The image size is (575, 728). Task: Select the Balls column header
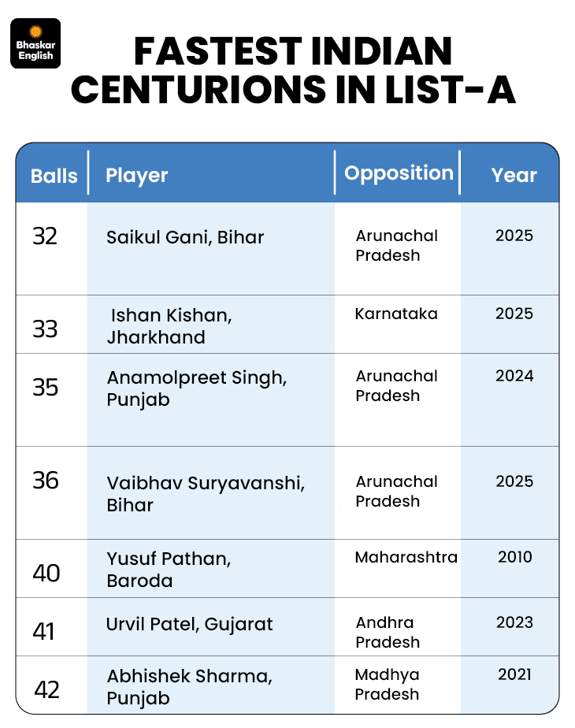(x=54, y=175)
